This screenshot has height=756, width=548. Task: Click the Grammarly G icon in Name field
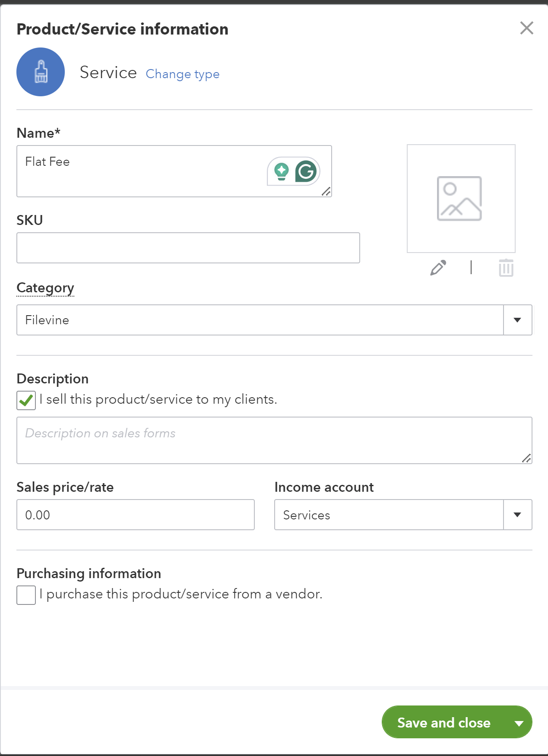(306, 171)
